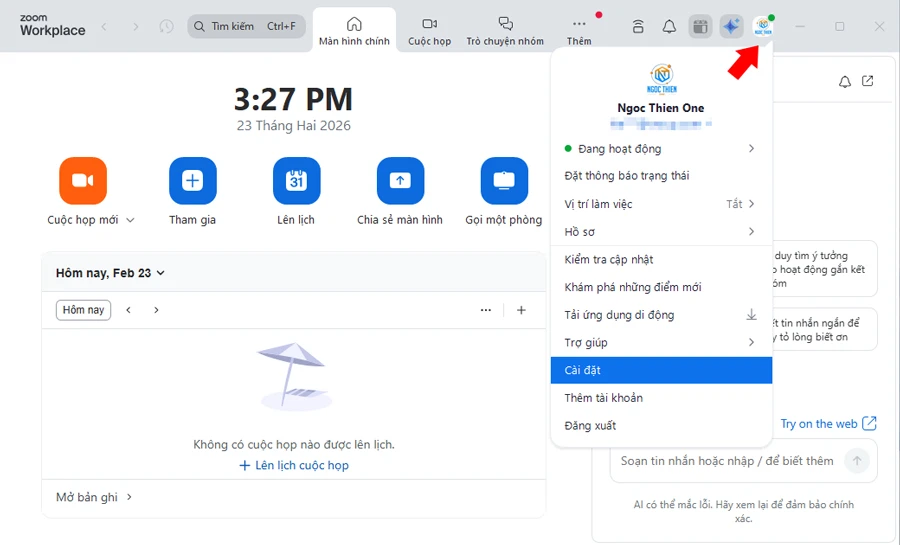Click the Tìm kiếm search field

click(x=246, y=27)
